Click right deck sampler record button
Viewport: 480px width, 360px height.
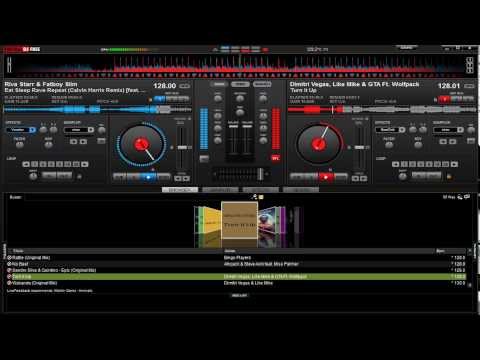click(x=443, y=142)
